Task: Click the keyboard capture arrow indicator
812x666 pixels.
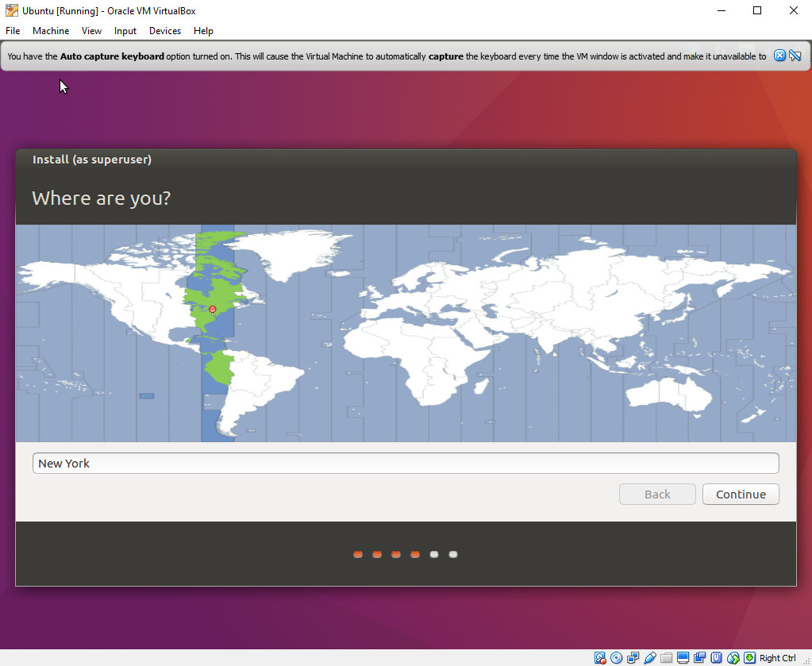Action: click(x=749, y=658)
